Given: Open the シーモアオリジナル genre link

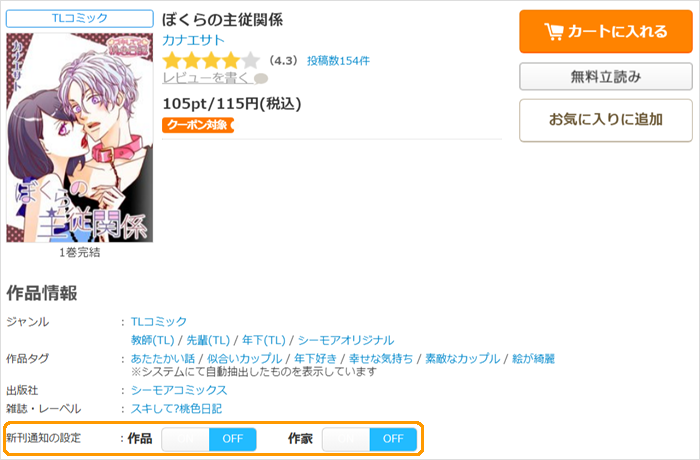Looking at the screenshot, I should 346,340.
